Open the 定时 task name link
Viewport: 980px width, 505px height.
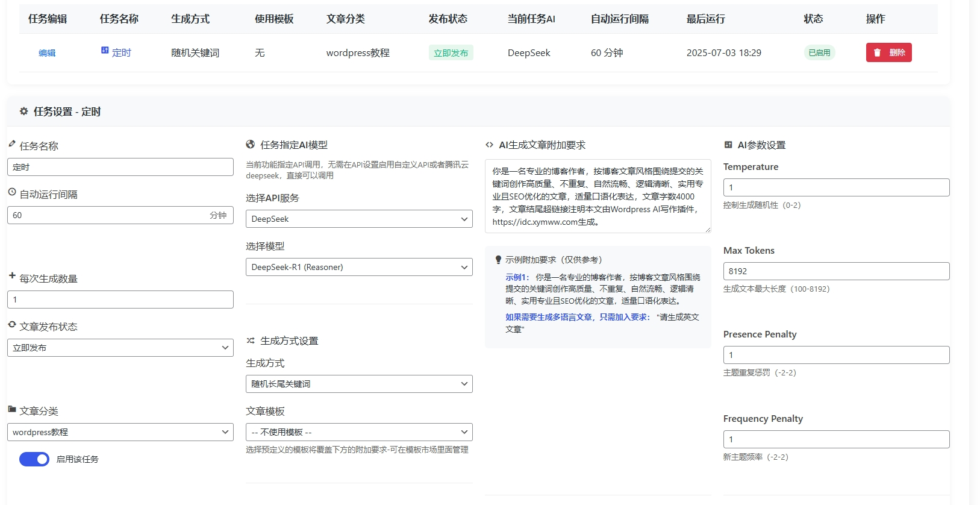pos(121,53)
